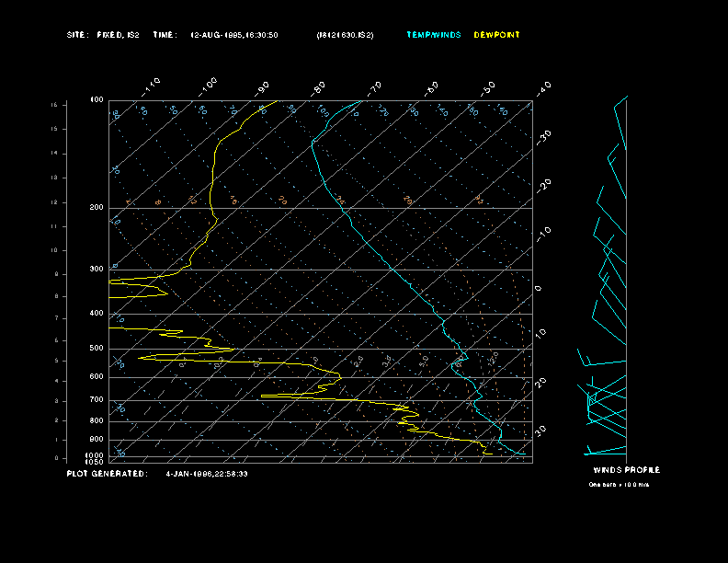This screenshot has height=563, width=728.
Task: Click the '-110' temperature axis label
Action: pyautogui.click(x=151, y=87)
